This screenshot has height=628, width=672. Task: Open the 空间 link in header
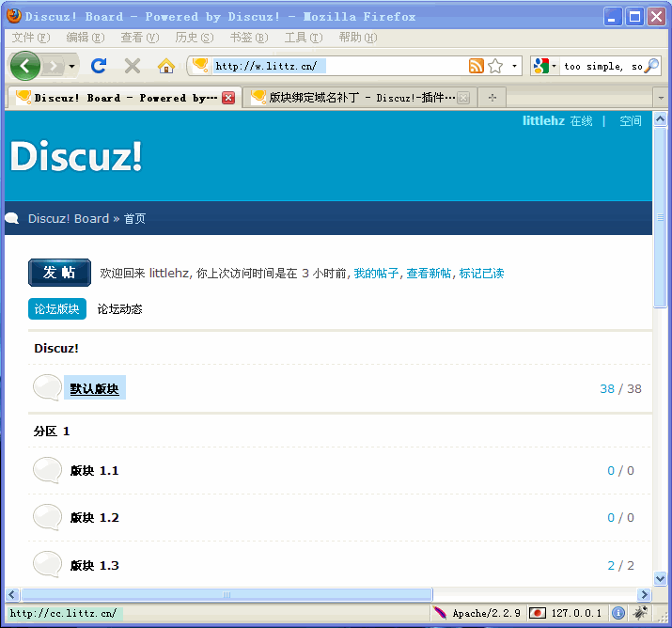coord(631,121)
